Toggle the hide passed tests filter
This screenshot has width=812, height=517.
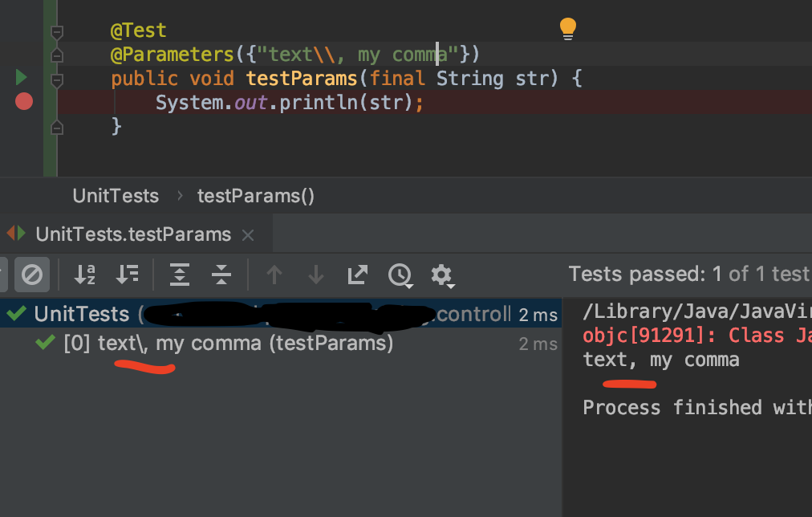[x=31, y=275]
